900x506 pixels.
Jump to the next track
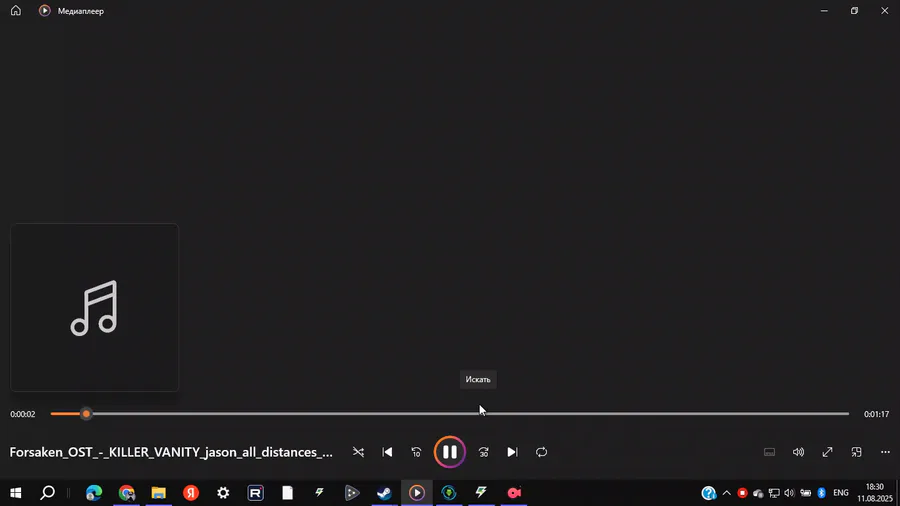point(512,452)
